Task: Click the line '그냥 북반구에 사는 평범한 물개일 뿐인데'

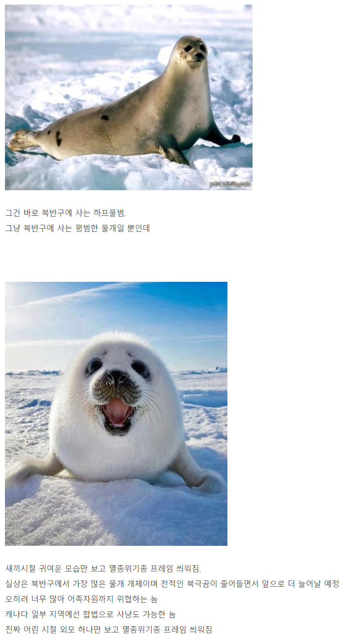Action: pyautogui.click(x=78, y=228)
